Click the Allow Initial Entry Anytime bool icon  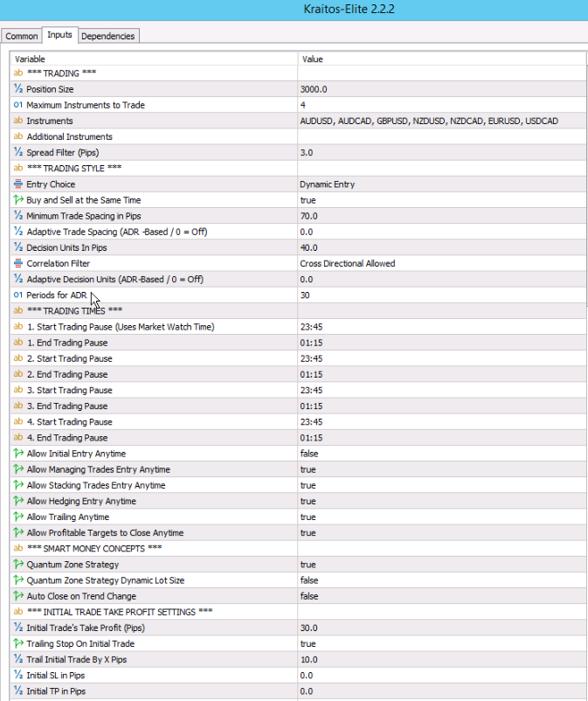click(18, 454)
